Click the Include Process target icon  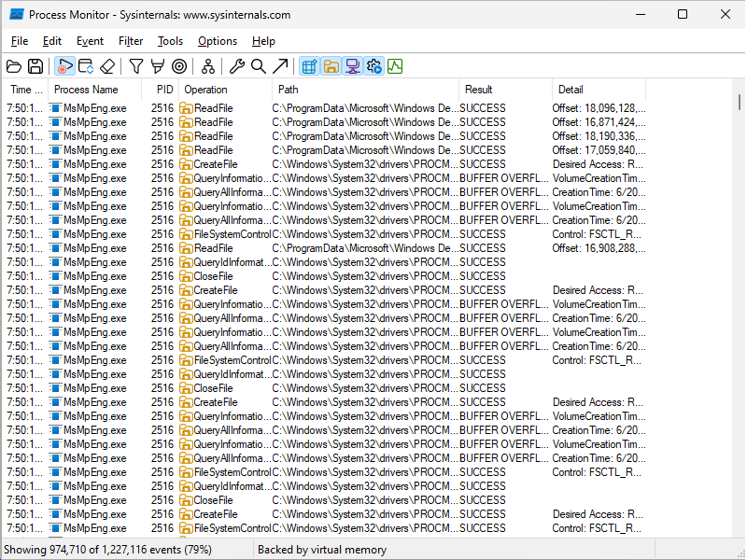click(179, 66)
